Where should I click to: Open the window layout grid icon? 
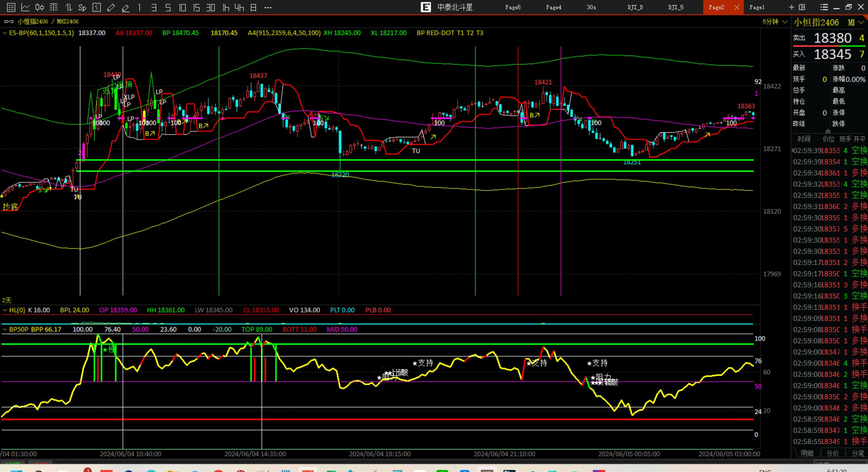(x=802, y=7)
